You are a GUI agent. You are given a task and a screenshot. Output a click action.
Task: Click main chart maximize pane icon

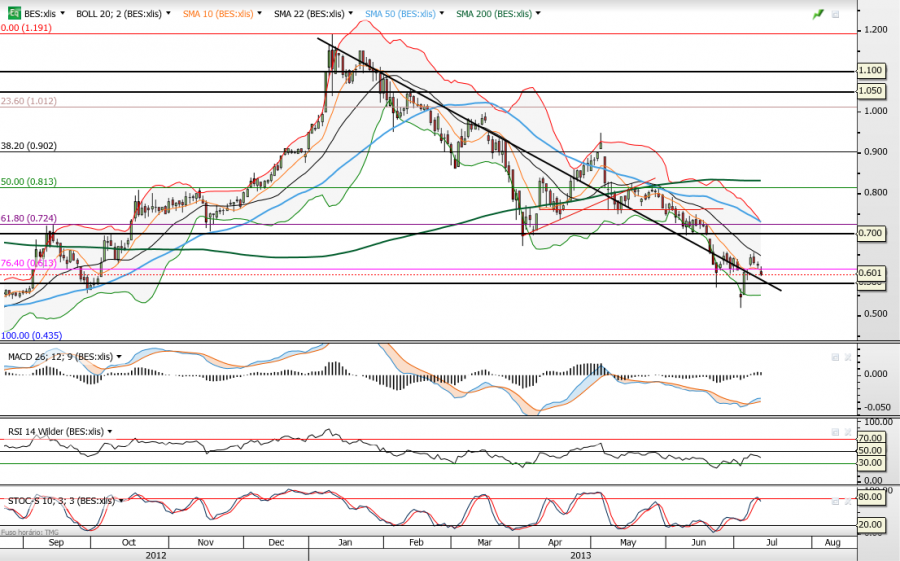pyautogui.click(x=836, y=14)
